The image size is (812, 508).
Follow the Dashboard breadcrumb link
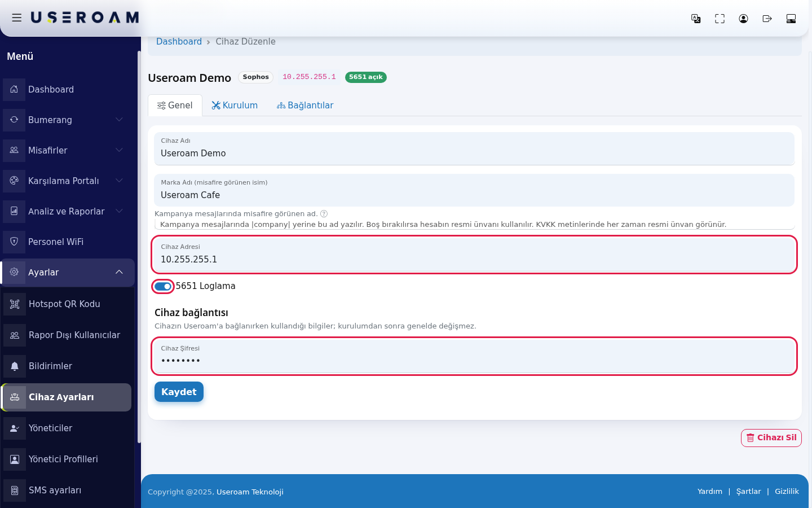click(x=179, y=42)
